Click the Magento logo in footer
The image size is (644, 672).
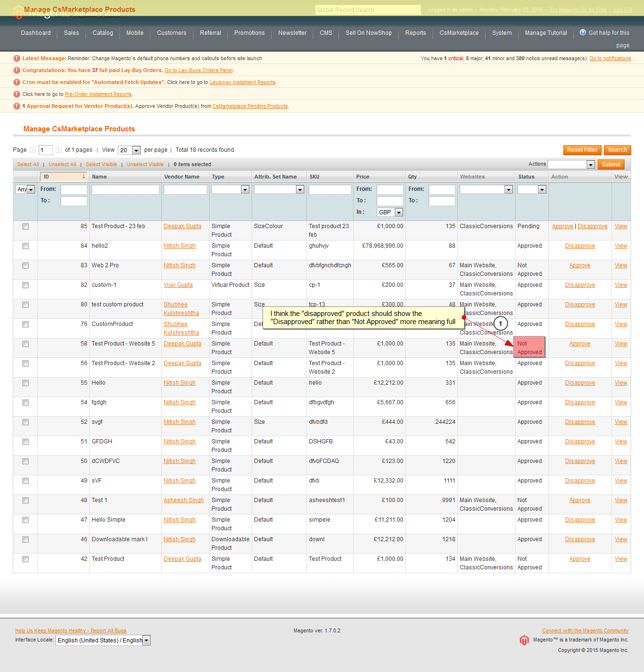[x=524, y=640]
